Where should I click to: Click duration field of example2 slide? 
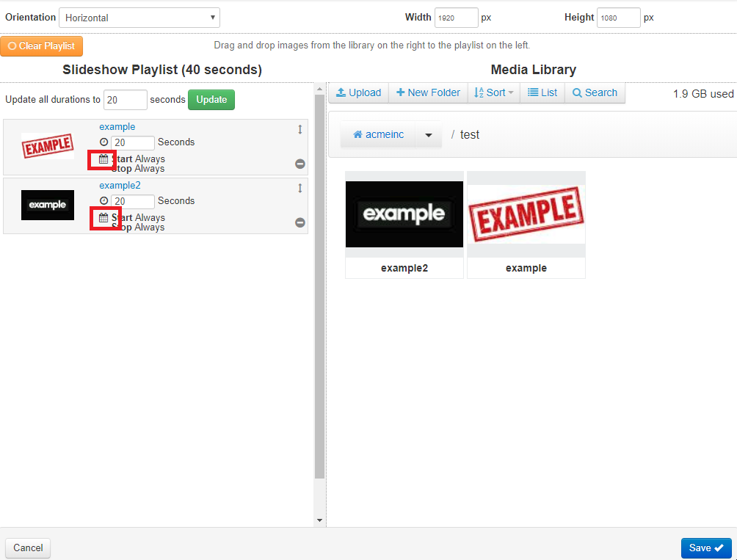(x=133, y=201)
